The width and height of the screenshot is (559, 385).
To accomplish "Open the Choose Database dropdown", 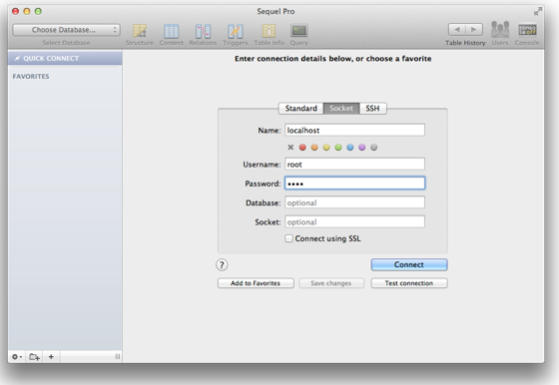I will coord(66,30).
